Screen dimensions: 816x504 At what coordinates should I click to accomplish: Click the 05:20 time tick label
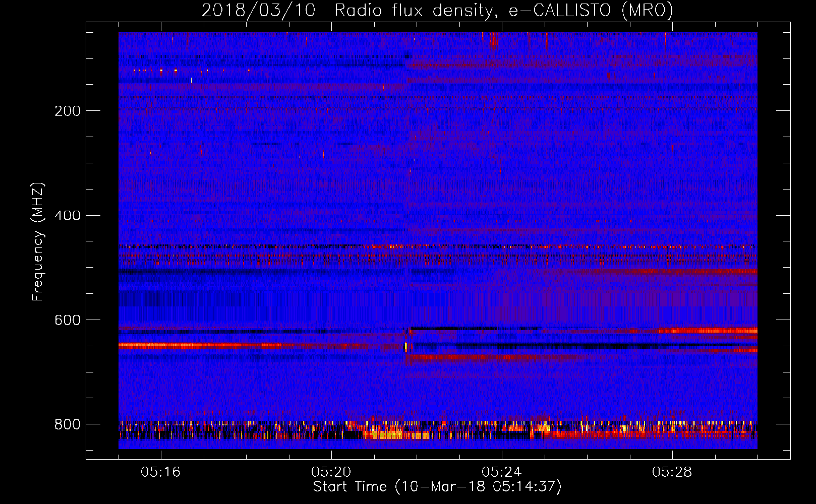click(331, 472)
